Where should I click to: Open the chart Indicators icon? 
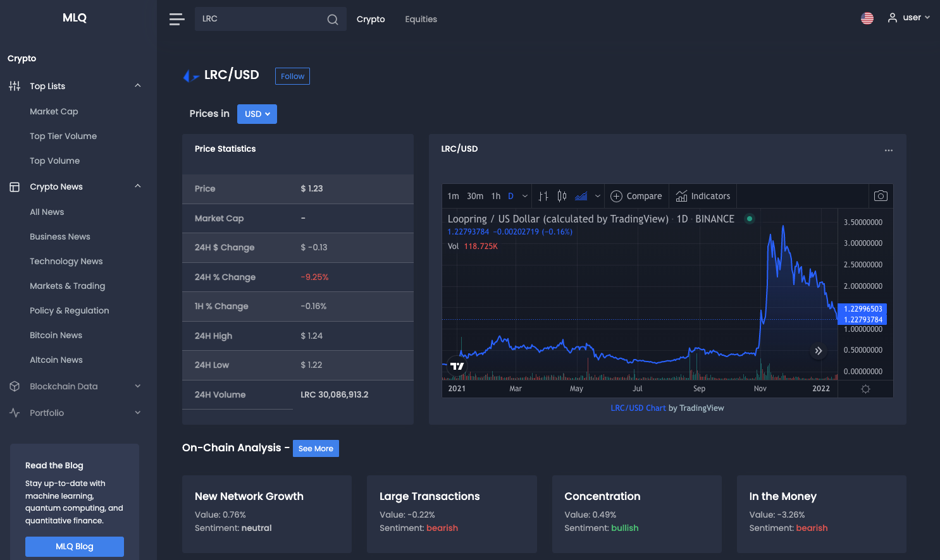pos(681,196)
